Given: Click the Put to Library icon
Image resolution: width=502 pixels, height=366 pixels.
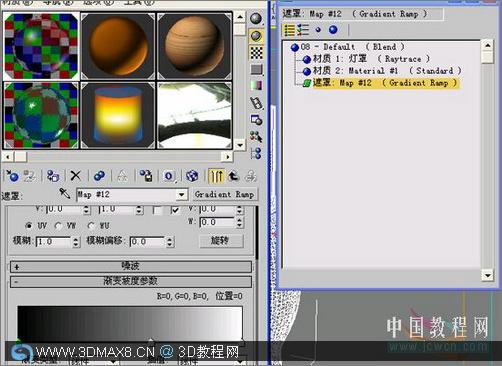Looking at the screenshot, I should click(146, 176).
